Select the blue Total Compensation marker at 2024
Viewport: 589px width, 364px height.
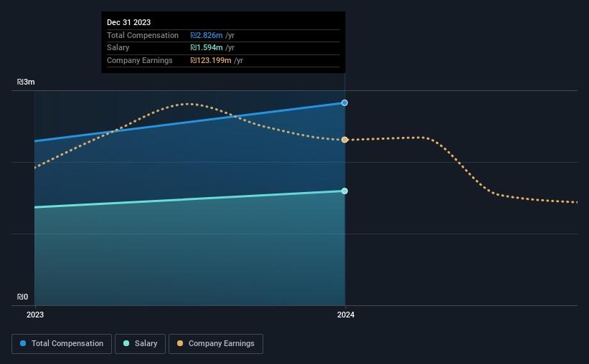click(x=344, y=102)
